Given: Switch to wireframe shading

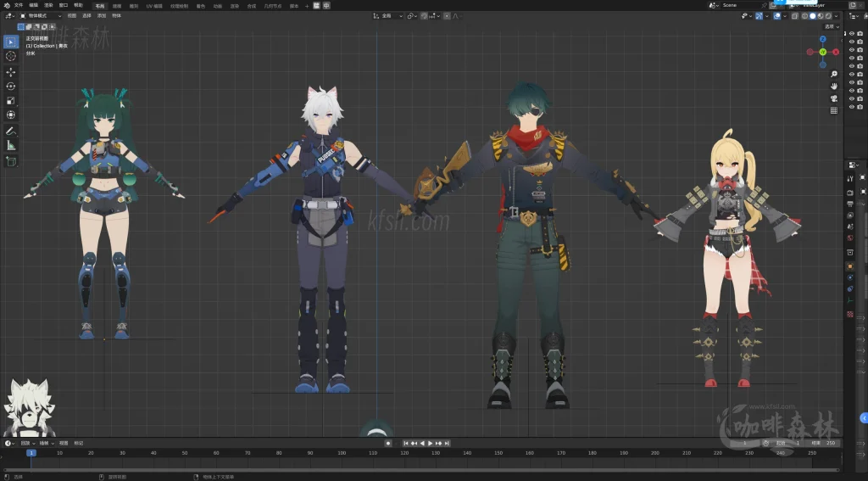Looking at the screenshot, I should click(x=804, y=16).
